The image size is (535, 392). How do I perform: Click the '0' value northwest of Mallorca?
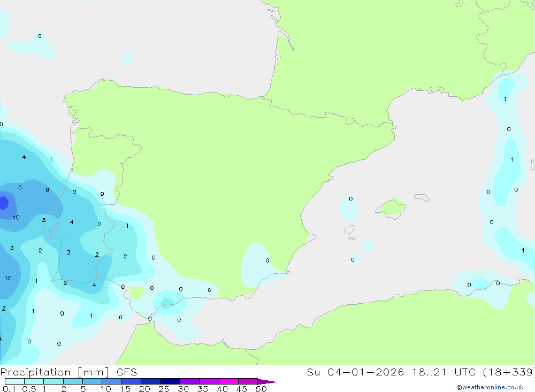click(x=351, y=198)
